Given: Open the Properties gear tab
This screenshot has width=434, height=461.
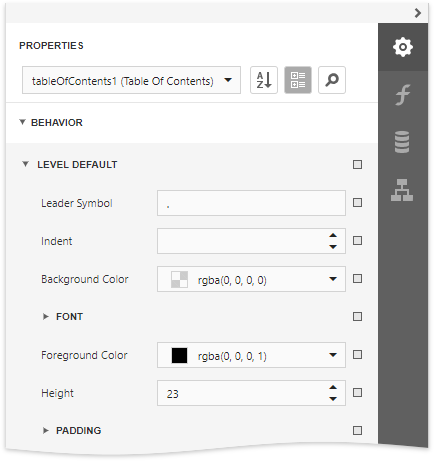Looking at the screenshot, I should 403,47.
